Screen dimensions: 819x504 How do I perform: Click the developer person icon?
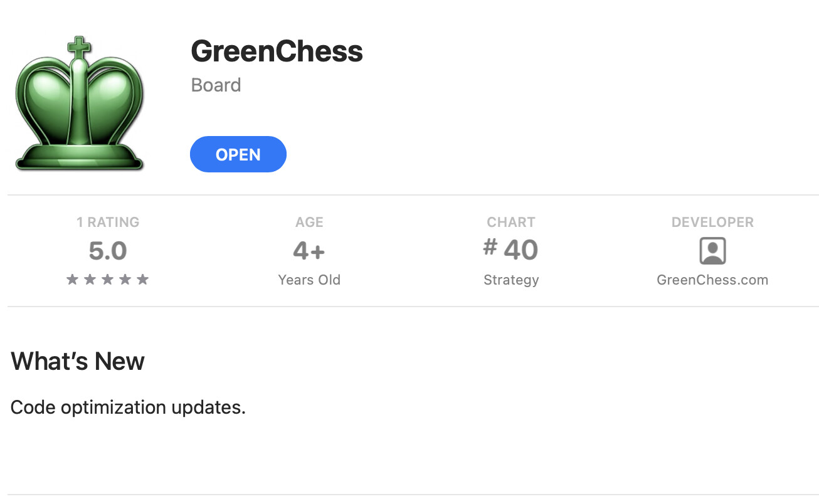click(x=712, y=251)
